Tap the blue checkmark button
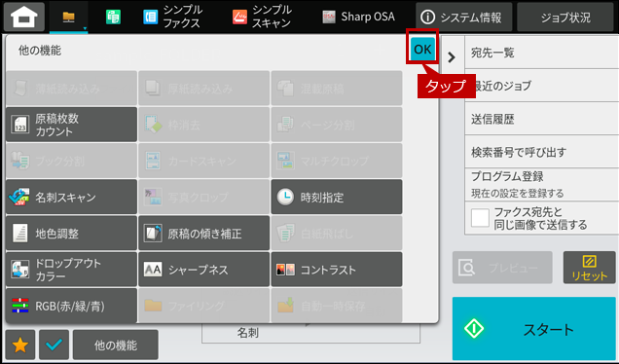 pyautogui.click(x=55, y=346)
